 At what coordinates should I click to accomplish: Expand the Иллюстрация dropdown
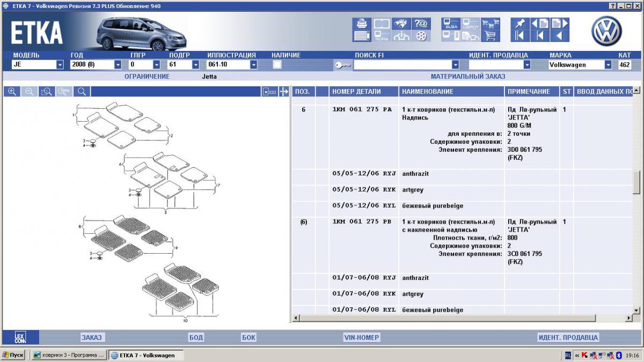tap(254, 65)
